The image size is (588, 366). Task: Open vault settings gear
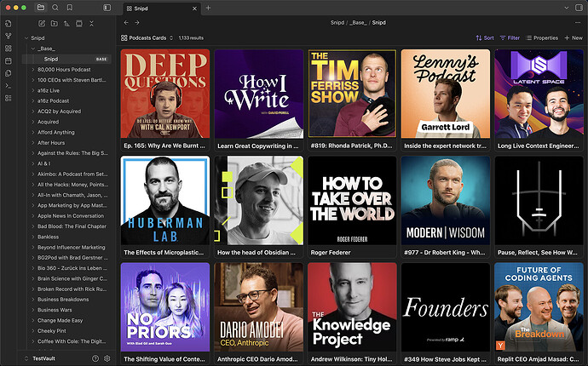click(107, 358)
